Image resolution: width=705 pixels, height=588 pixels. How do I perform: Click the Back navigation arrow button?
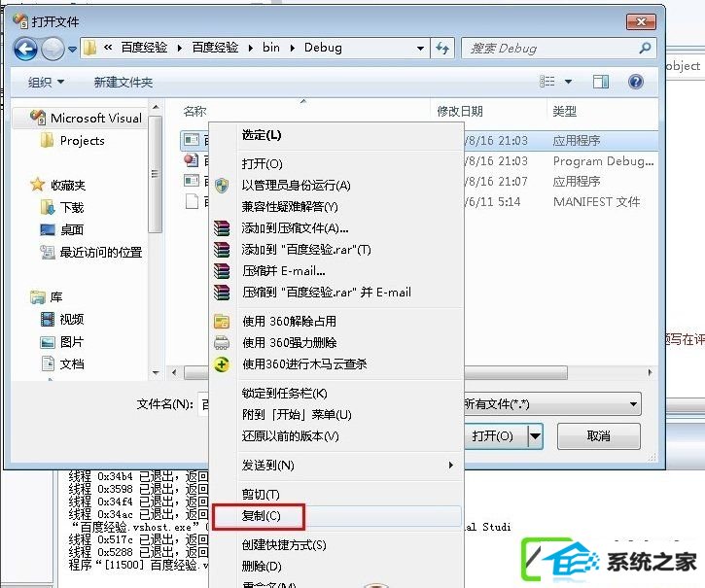click(25, 49)
